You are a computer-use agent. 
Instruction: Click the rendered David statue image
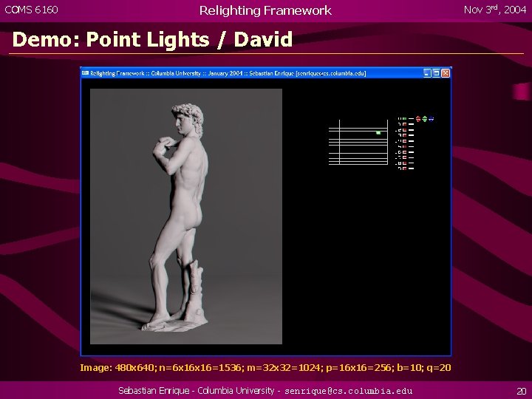point(186,216)
